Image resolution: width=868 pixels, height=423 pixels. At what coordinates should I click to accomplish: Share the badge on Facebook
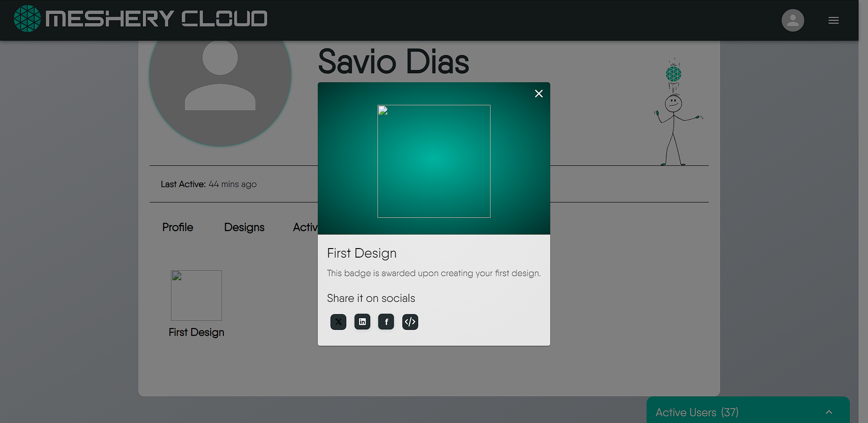(386, 322)
